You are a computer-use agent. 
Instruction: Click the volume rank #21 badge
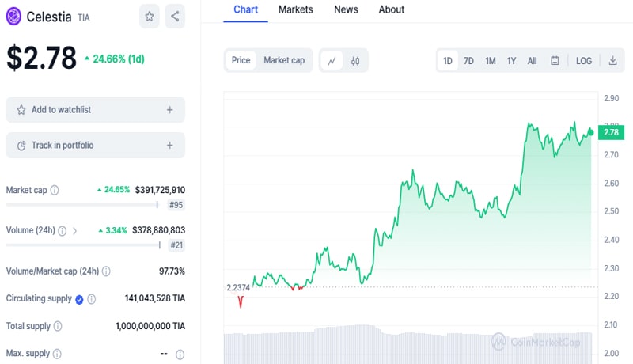pos(176,245)
